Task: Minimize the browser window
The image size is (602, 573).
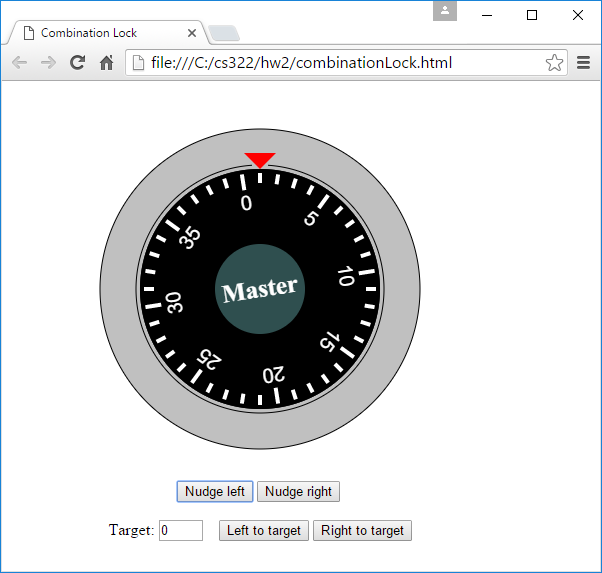Action: pos(487,15)
